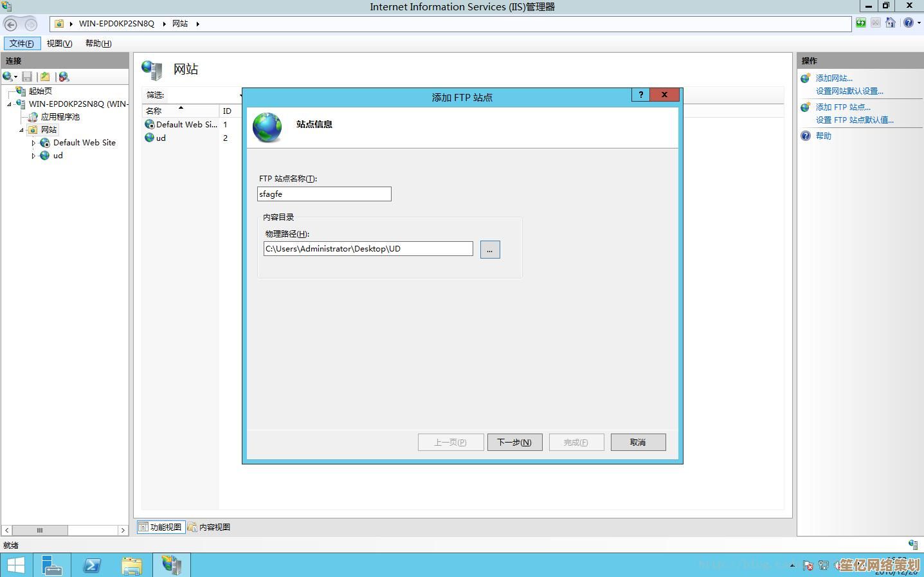This screenshot has width=924, height=577.
Task: Click the 完成(F) button
Action: point(576,442)
